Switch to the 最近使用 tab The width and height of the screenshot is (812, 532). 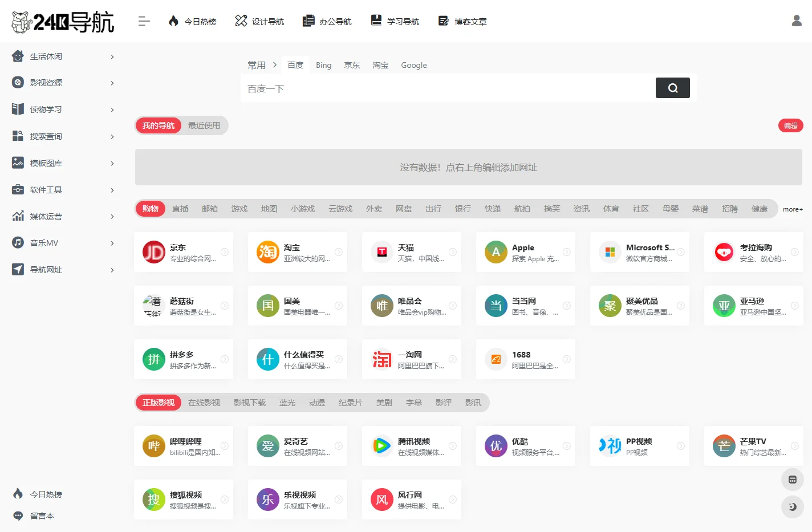(204, 125)
